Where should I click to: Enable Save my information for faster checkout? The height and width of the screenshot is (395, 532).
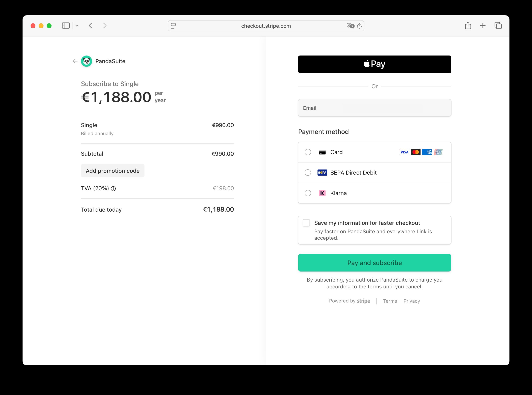tap(306, 223)
